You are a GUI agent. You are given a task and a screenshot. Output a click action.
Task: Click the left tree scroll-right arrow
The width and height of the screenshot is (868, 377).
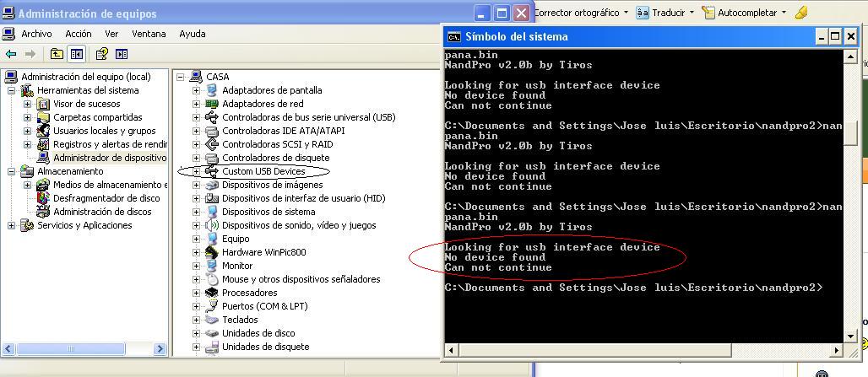[x=160, y=349]
